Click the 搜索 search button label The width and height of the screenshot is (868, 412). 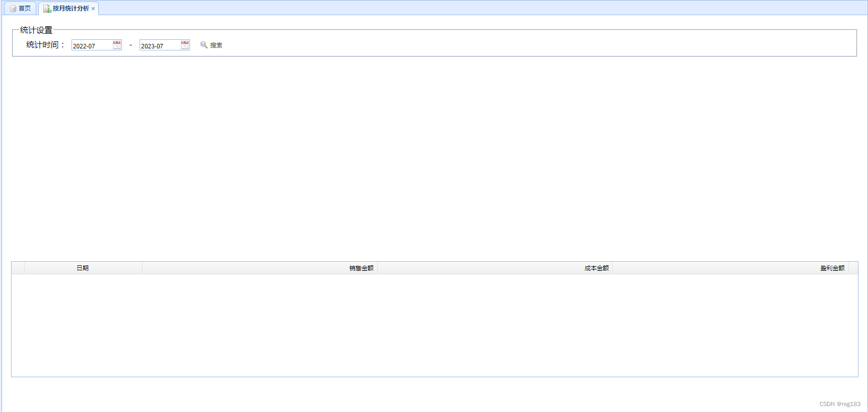[216, 45]
